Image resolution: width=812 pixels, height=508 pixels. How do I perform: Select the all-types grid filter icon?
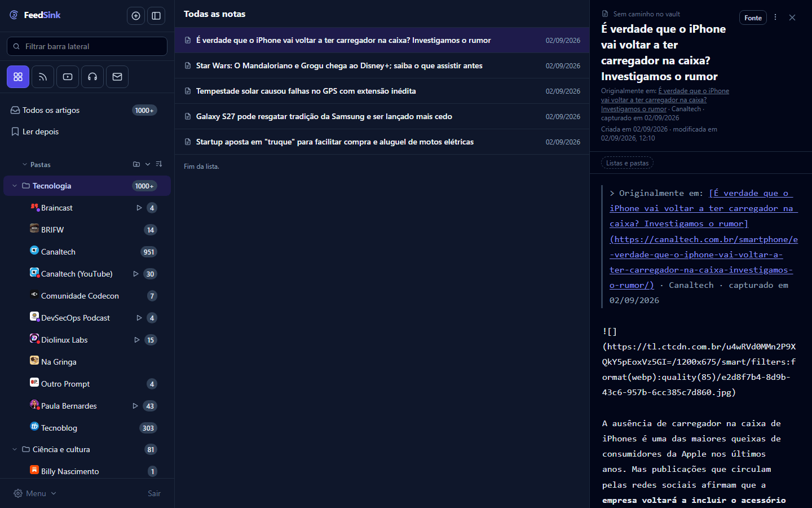(x=18, y=77)
